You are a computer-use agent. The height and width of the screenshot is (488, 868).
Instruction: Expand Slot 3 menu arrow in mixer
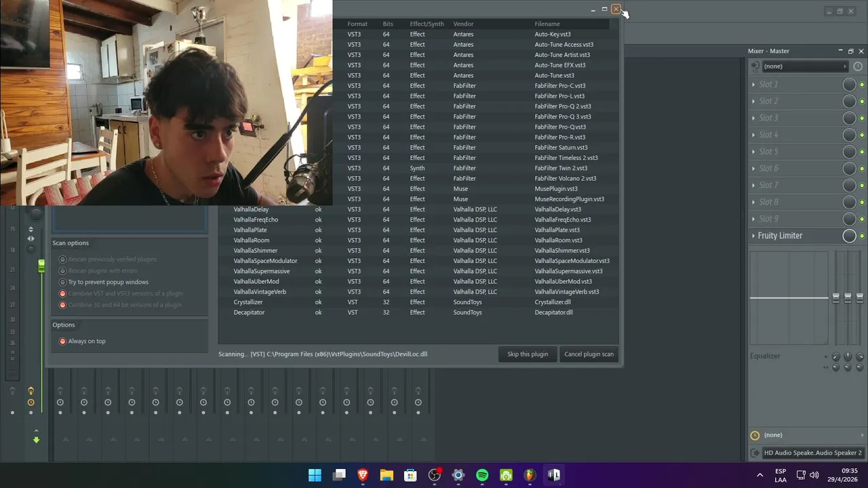(x=753, y=118)
